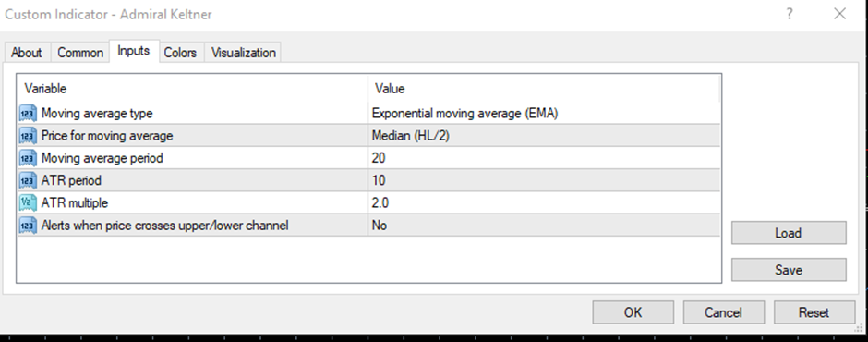The width and height of the screenshot is (868, 342).
Task: Confirm with the OK button
Action: pos(633,312)
